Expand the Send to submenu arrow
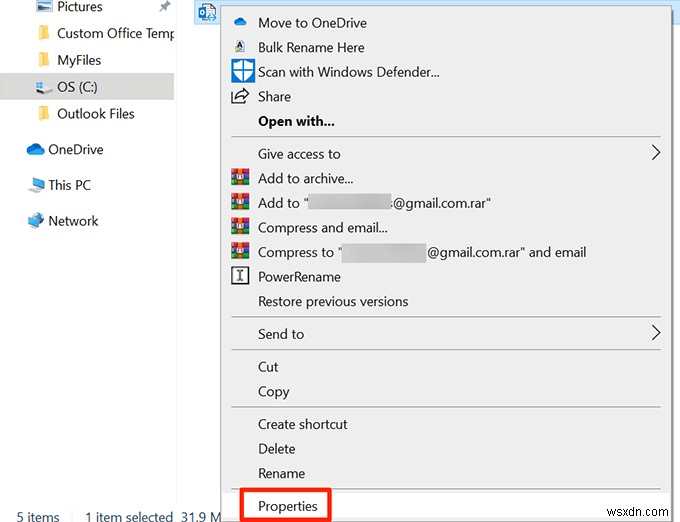Image resolution: width=680 pixels, height=522 pixels. click(655, 333)
